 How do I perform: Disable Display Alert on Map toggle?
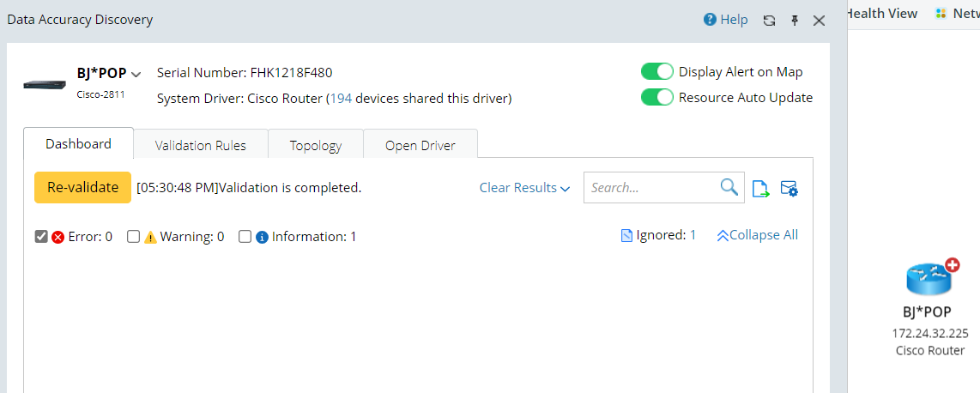pos(657,72)
